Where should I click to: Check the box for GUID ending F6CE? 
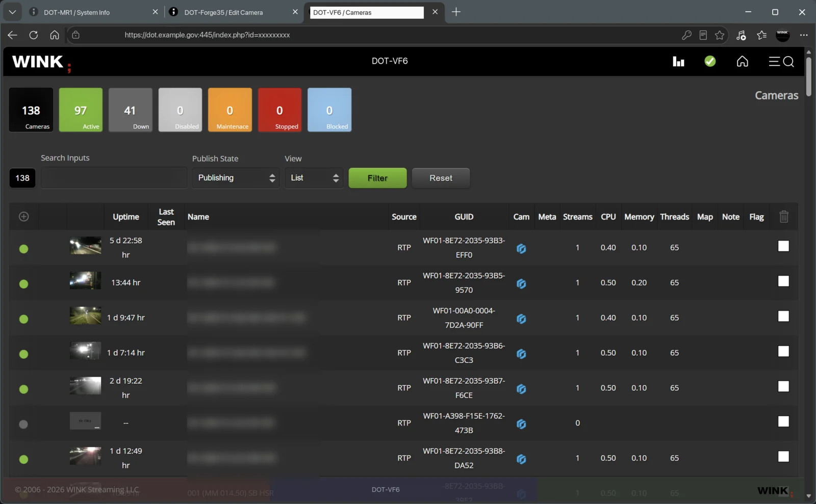tap(783, 387)
